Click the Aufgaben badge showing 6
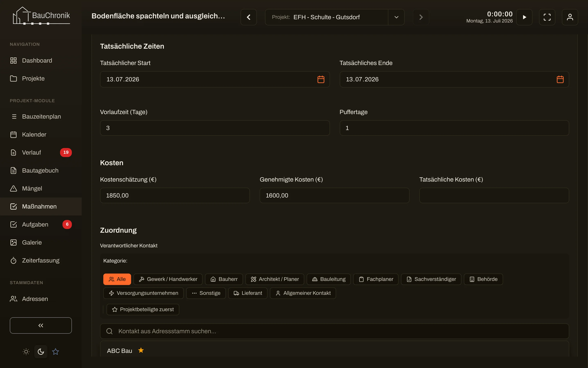Screen dimensions: 588x368 click(67, 224)
